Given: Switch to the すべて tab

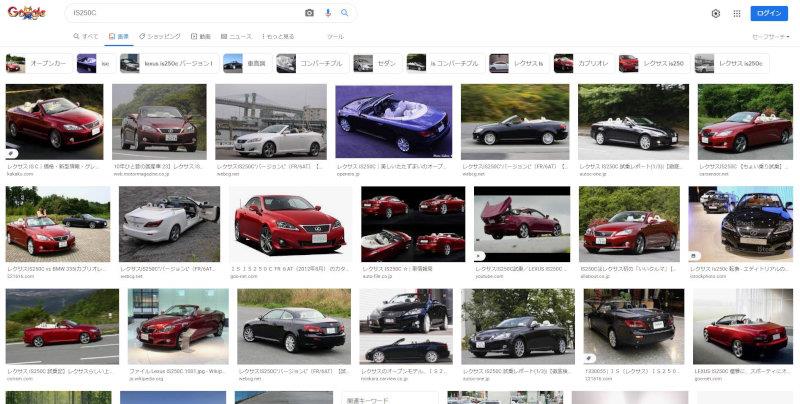Looking at the screenshot, I should (86, 36).
